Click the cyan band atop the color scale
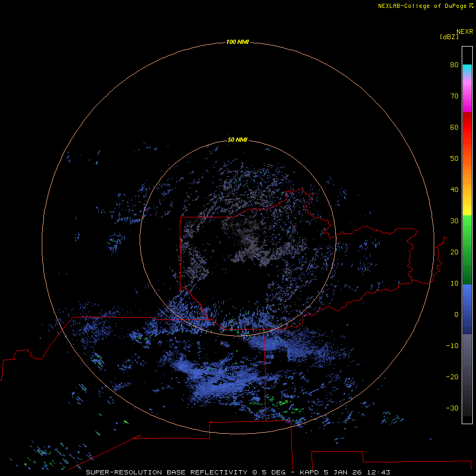The width and height of the screenshot is (476, 476). tap(467, 68)
